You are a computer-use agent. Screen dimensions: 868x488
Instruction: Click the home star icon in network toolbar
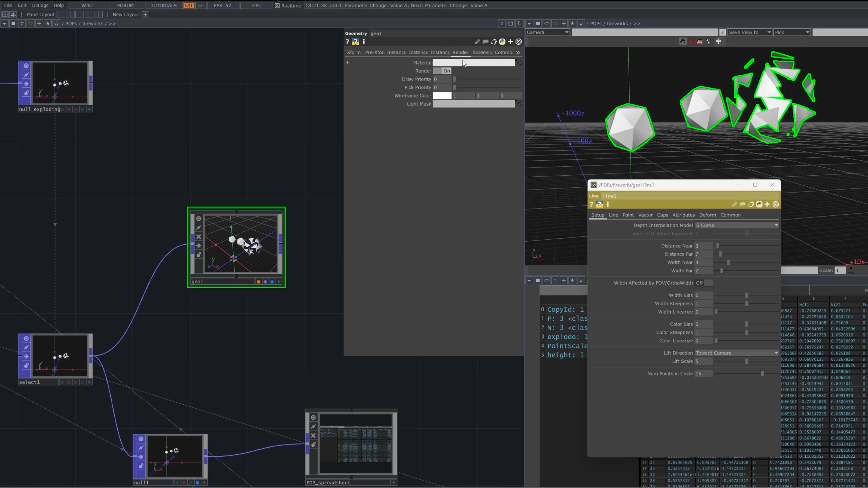pyautogui.click(x=48, y=24)
